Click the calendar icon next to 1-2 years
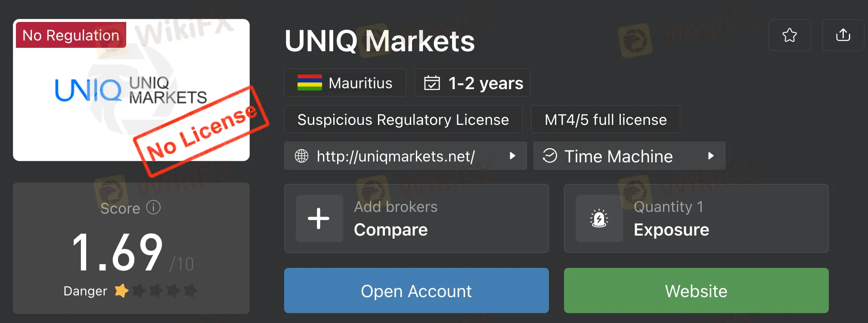This screenshot has height=323, width=868. 432,83
